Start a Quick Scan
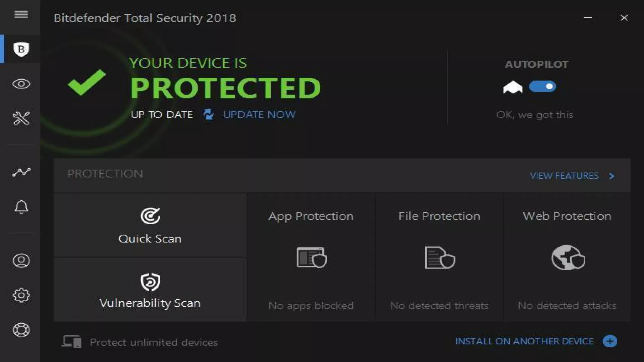This screenshot has height=362, width=644. (150, 225)
